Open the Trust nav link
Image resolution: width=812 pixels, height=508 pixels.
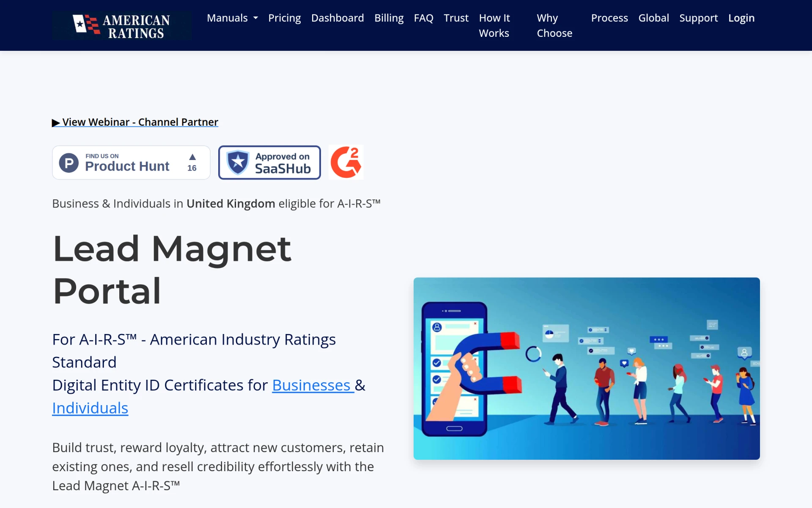(456, 18)
